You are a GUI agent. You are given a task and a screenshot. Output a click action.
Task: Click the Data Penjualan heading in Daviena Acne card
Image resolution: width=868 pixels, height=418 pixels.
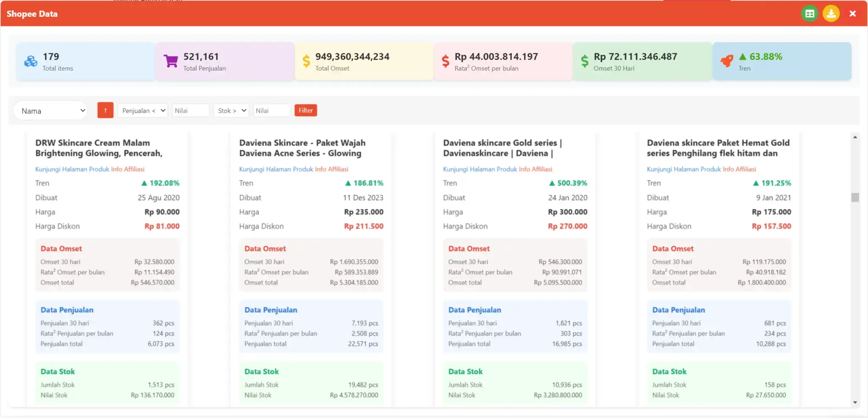coord(271,310)
